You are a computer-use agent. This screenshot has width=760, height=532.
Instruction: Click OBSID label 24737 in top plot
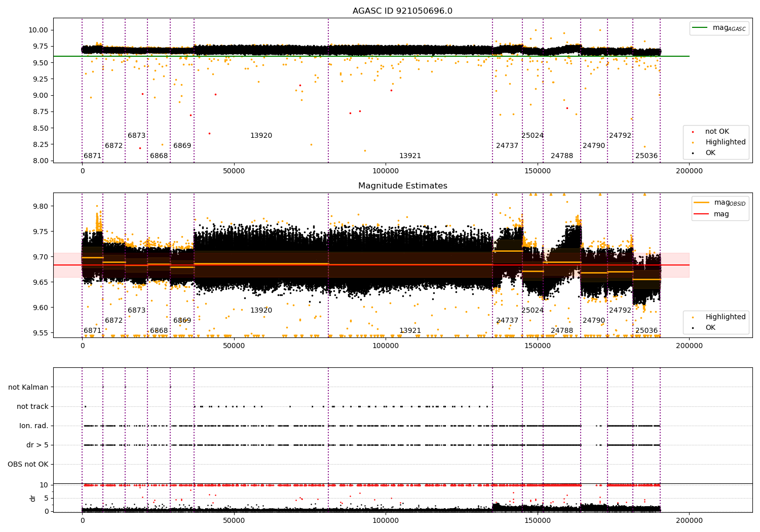[x=507, y=146]
